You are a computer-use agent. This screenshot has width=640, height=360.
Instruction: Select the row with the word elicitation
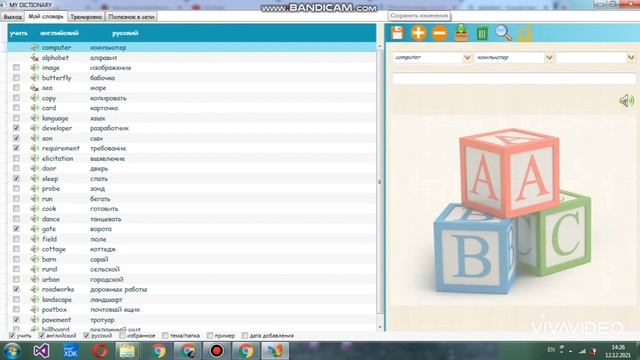pyautogui.click(x=192, y=158)
